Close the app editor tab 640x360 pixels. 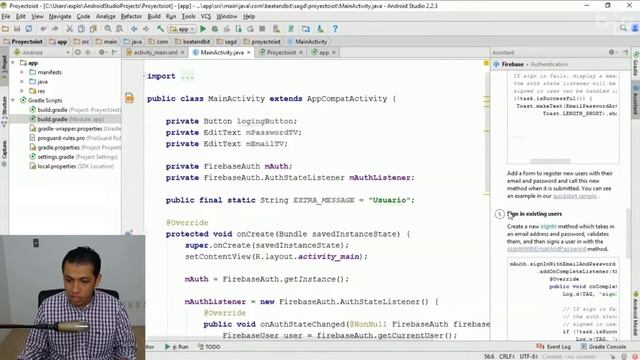(333, 52)
